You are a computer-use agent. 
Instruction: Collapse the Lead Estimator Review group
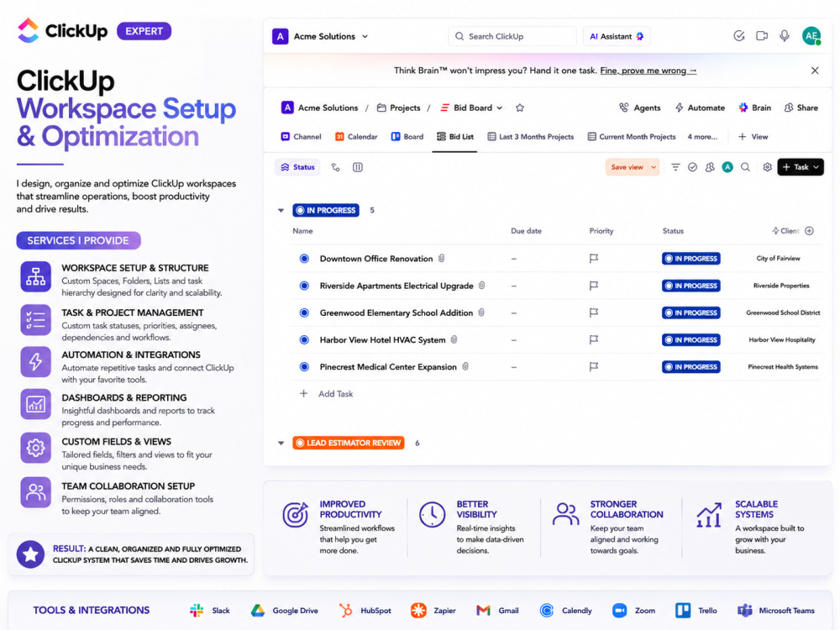(281, 443)
